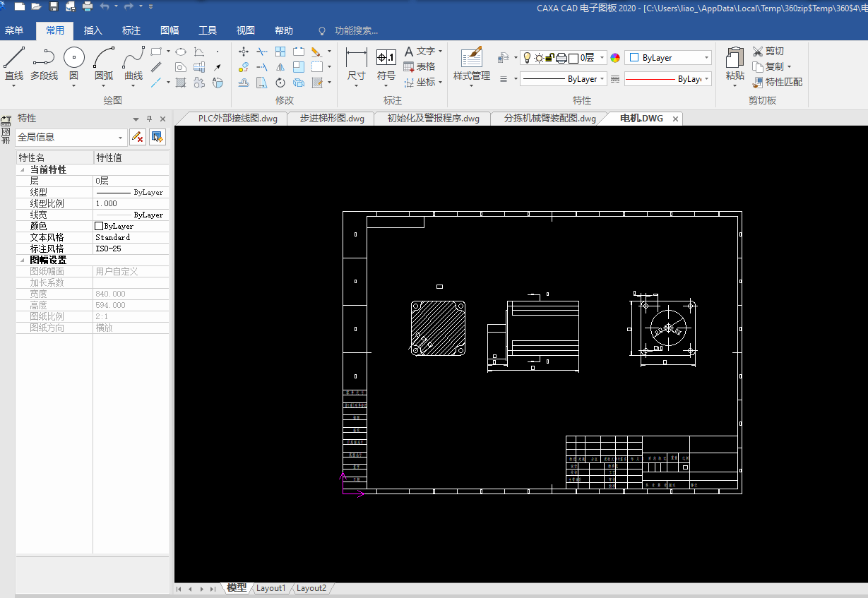Viewport: 868px width, 598px height.
Task: Choose the rectangle drawing tool
Action: [x=156, y=52]
